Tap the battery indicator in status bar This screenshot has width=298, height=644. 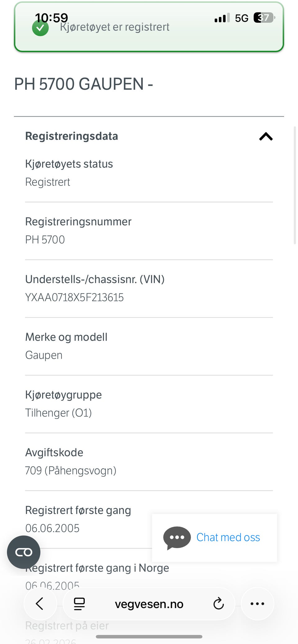click(x=264, y=18)
